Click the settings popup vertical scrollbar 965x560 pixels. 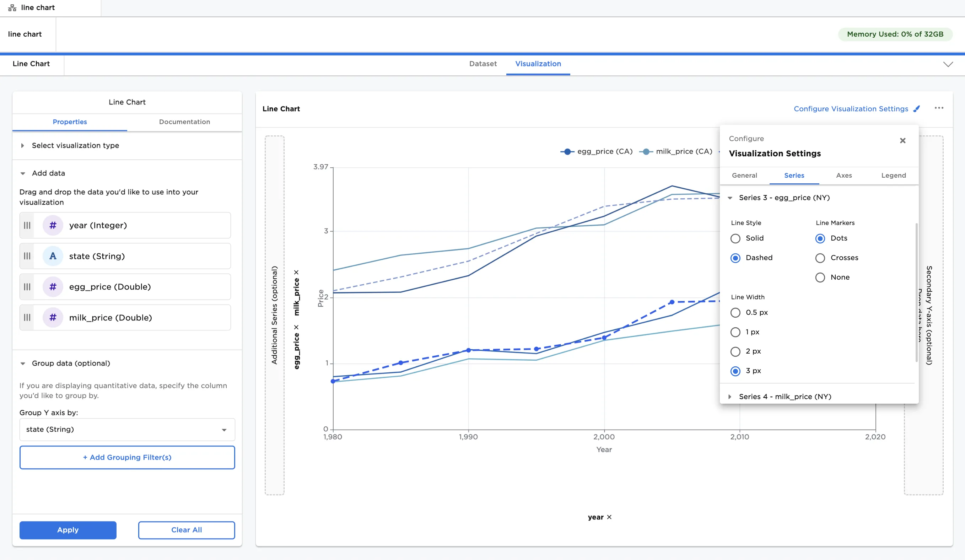(916, 293)
